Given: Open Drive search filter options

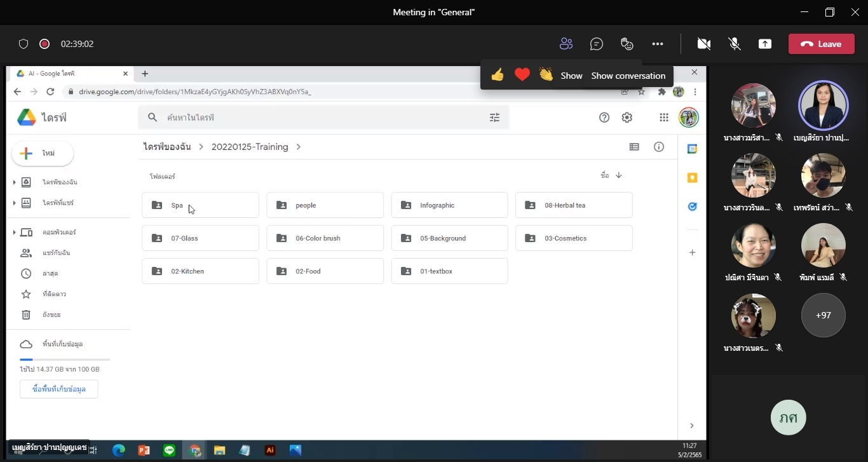Looking at the screenshot, I should point(494,118).
